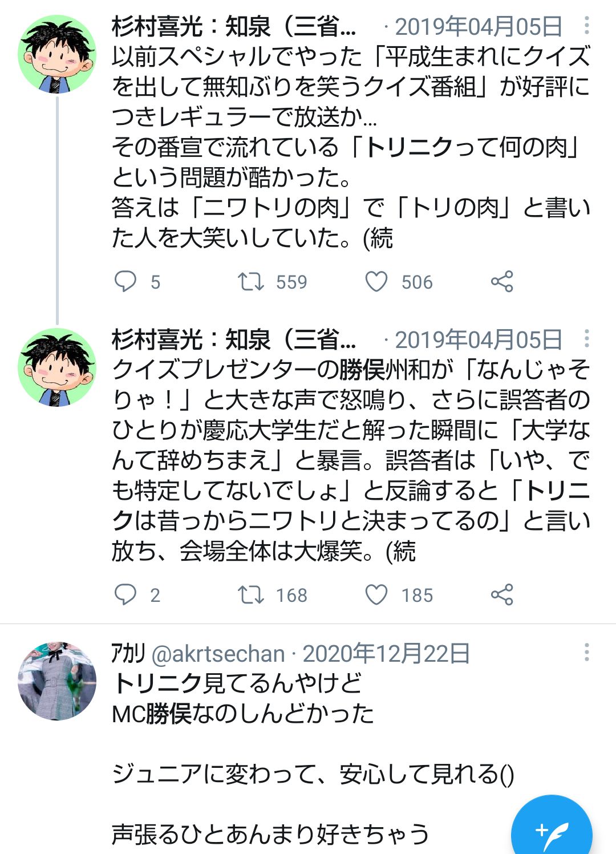The height and width of the screenshot is (854, 616).
Task: Like the tweet with 506 likes
Action: pos(376,282)
